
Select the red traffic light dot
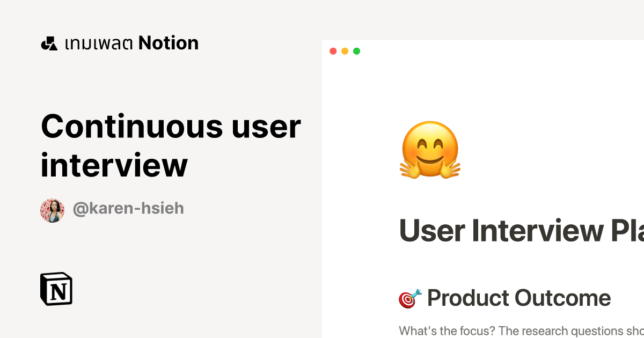point(333,51)
